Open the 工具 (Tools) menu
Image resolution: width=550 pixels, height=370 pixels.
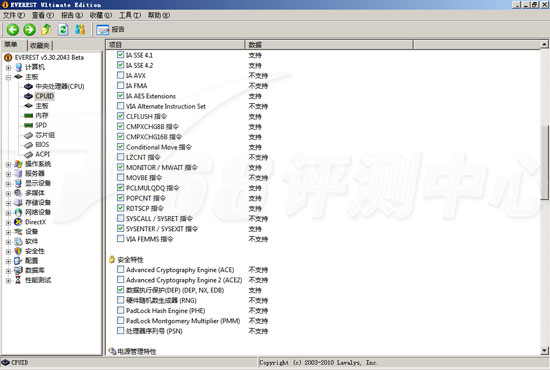(x=130, y=15)
